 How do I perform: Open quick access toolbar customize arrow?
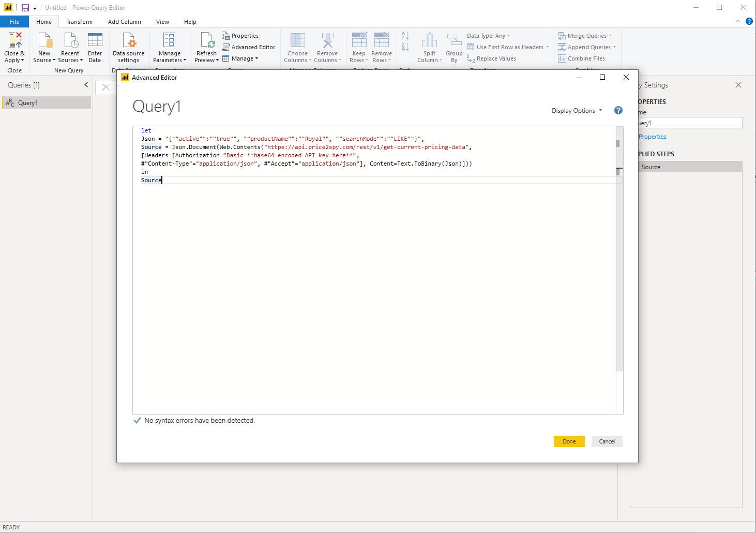(35, 8)
